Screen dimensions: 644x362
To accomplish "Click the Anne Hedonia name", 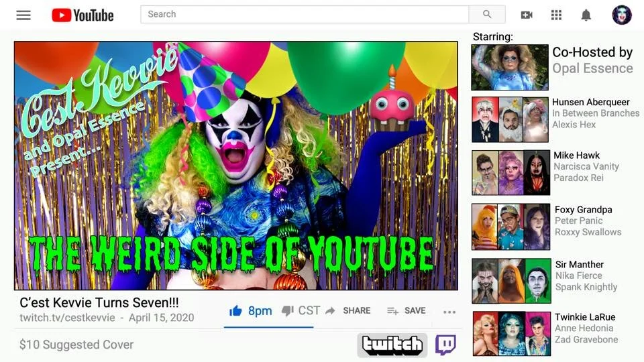I will pos(584,328).
